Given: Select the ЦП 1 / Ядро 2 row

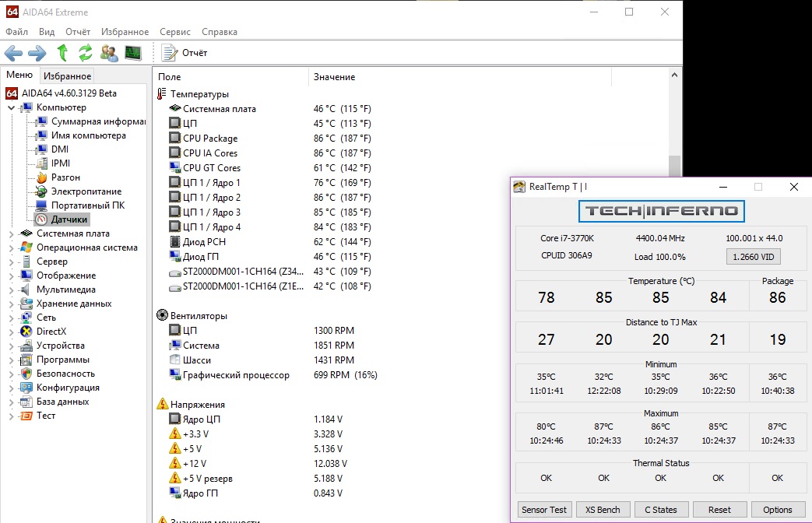Looking at the screenshot, I should [x=269, y=197].
